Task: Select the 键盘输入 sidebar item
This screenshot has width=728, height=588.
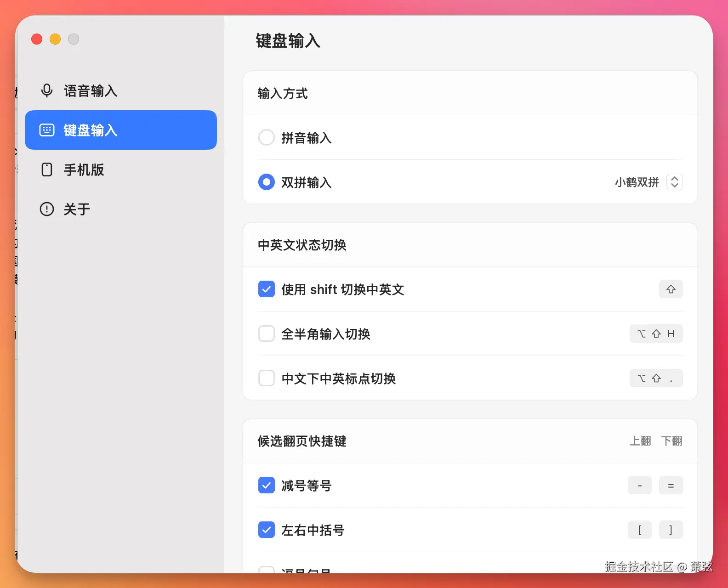Action: (x=120, y=130)
